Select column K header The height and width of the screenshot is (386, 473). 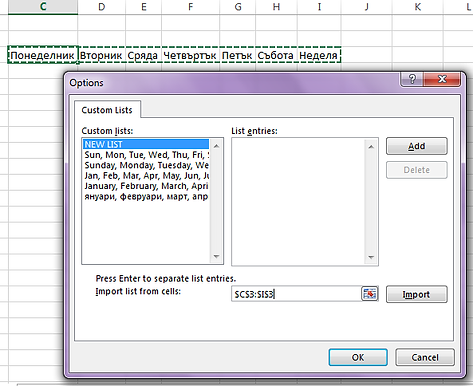pyautogui.click(x=417, y=7)
